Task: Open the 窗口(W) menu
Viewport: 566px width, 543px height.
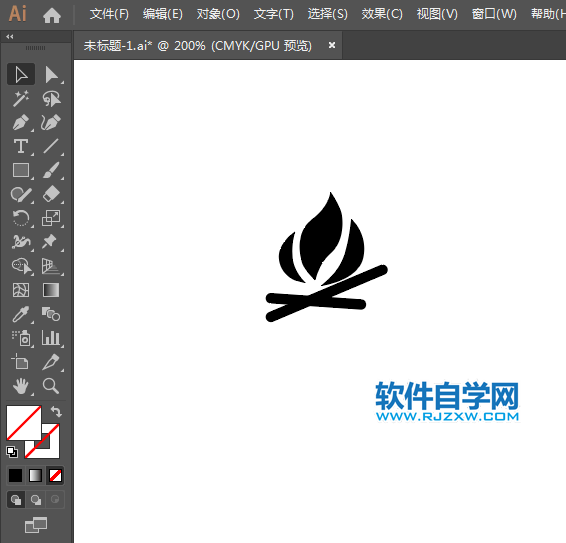Action: (x=494, y=14)
